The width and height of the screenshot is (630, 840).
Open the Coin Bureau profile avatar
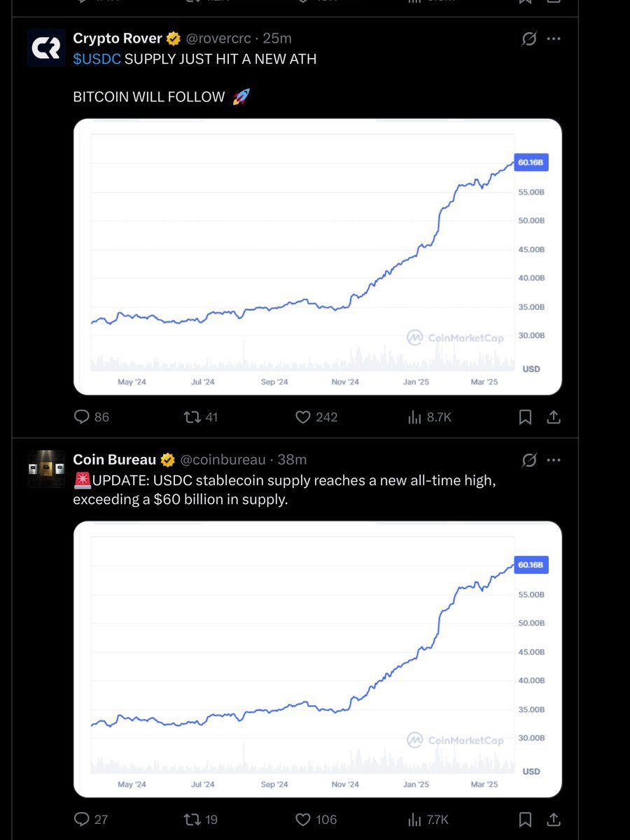(46, 469)
